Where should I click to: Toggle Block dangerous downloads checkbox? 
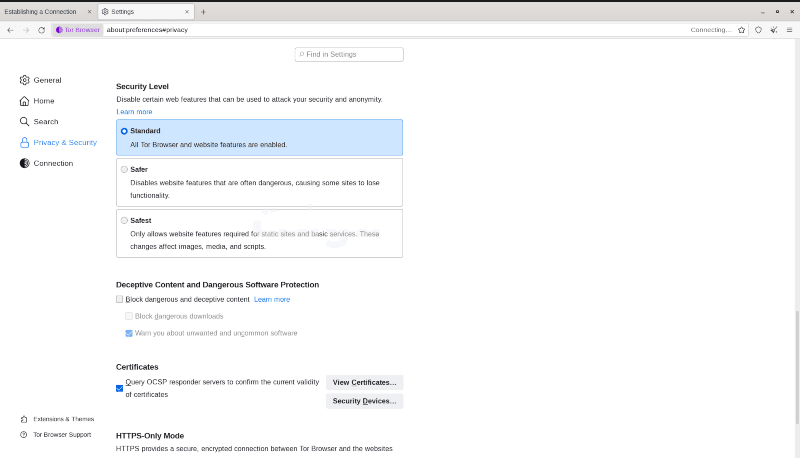129,316
